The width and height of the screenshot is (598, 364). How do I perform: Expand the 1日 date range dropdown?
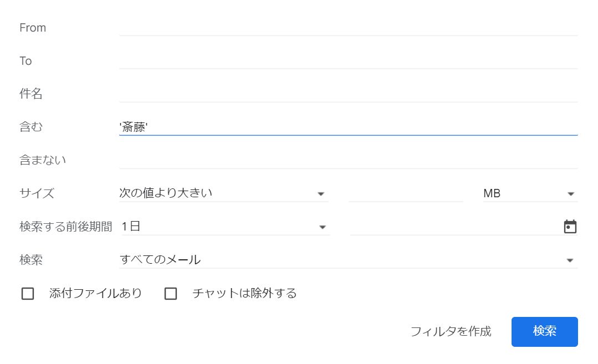point(225,227)
